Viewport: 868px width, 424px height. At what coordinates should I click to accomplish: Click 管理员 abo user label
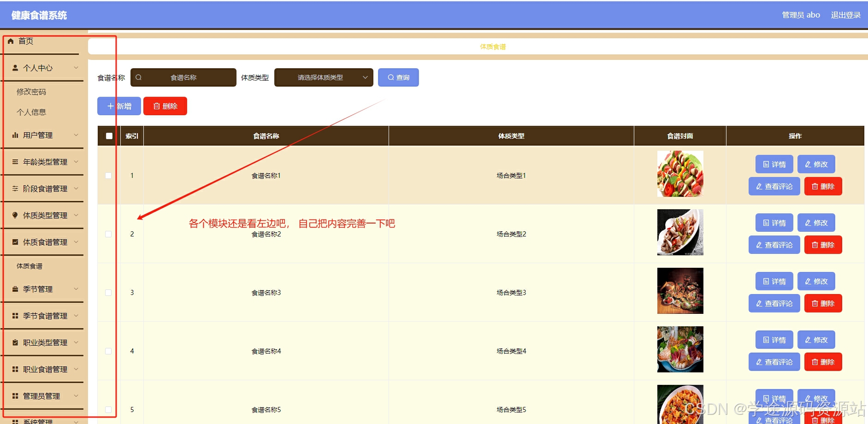point(801,15)
